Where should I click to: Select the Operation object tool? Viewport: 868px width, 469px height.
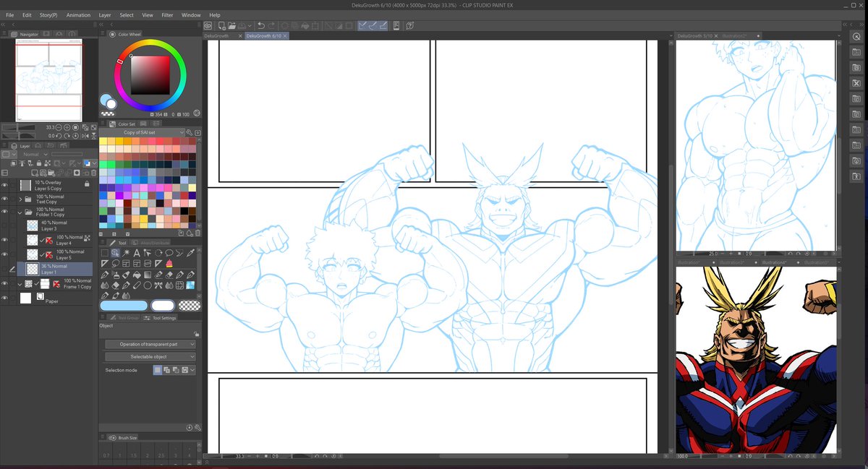(115, 253)
